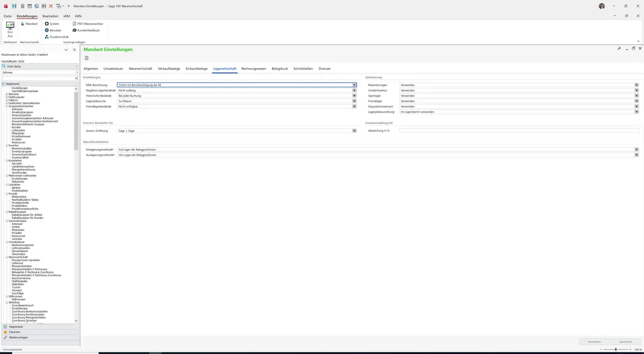
Task: Click the Autom. Eröffnung field
Action: [x=237, y=130]
